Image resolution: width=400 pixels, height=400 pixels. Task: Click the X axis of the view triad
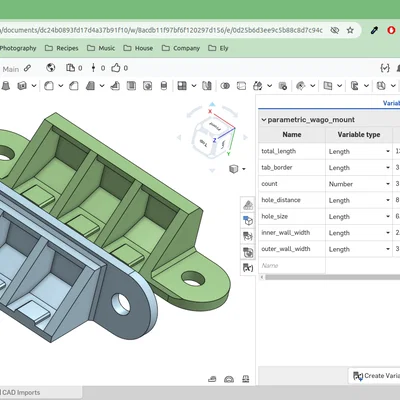(210, 111)
